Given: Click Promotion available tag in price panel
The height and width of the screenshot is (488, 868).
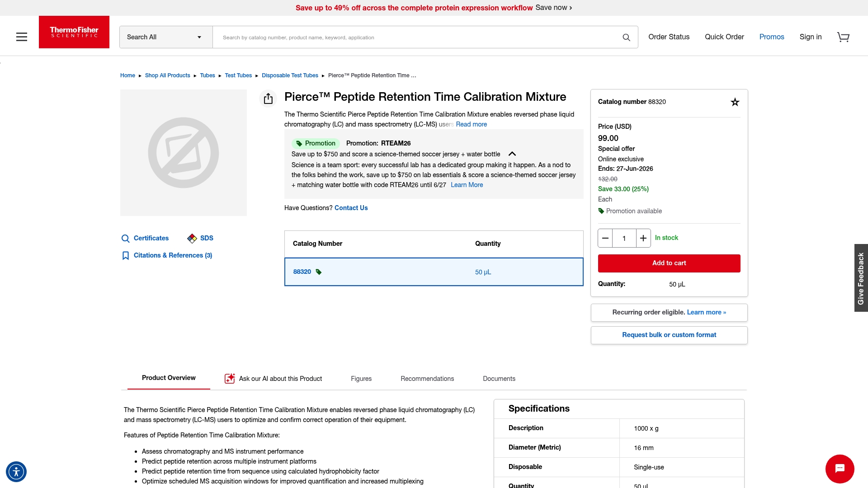Looking at the screenshot, I should click(630, 211).
